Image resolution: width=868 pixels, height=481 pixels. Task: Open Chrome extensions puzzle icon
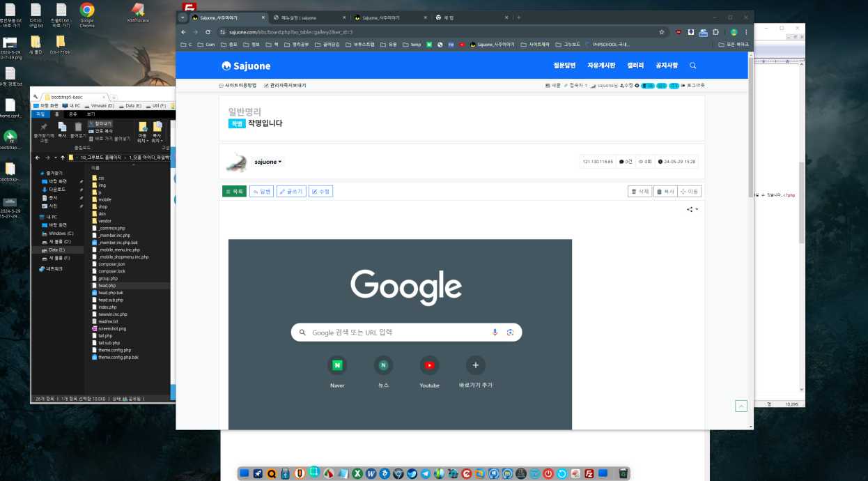click(717, 32)
